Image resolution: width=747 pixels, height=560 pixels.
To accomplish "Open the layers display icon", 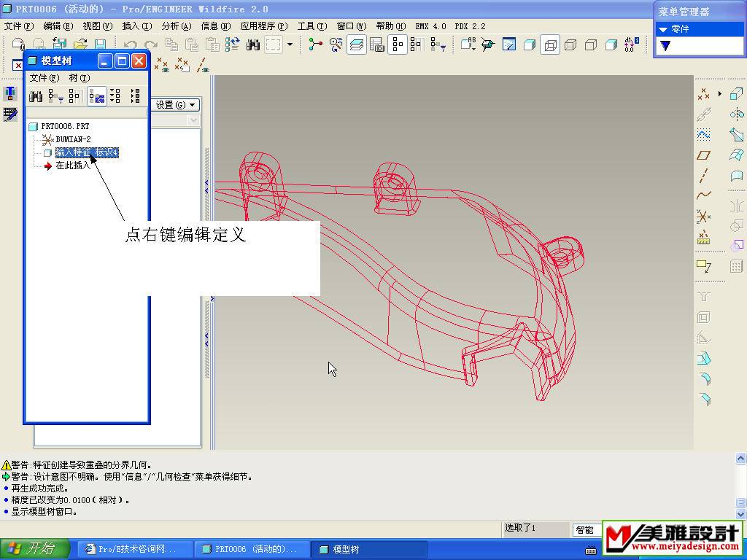I will (x=357, y=45).
